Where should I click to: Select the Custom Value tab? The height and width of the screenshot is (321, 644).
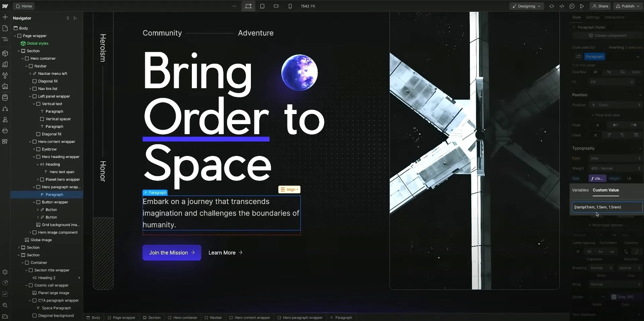tap(605, 190)
